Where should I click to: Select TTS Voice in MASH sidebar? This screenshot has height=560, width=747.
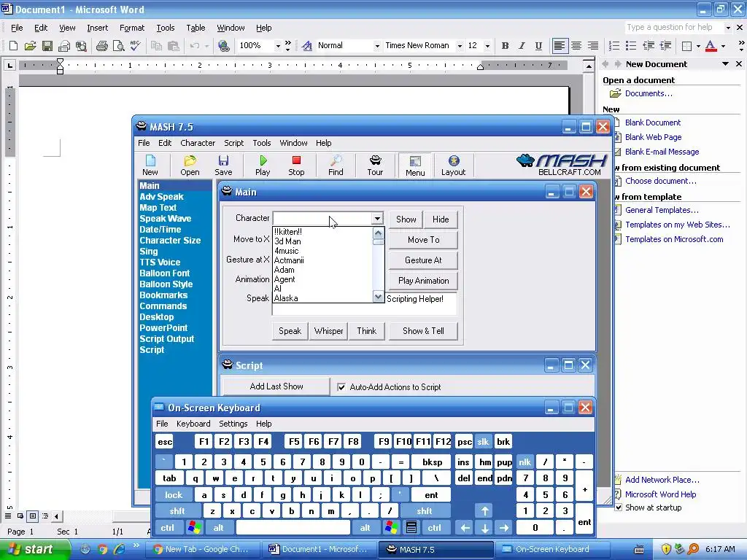(160, 262)
